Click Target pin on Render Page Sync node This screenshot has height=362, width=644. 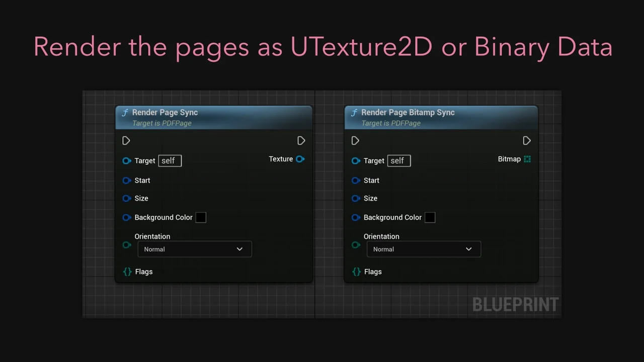pyautogui.click(x=127, y=161)
